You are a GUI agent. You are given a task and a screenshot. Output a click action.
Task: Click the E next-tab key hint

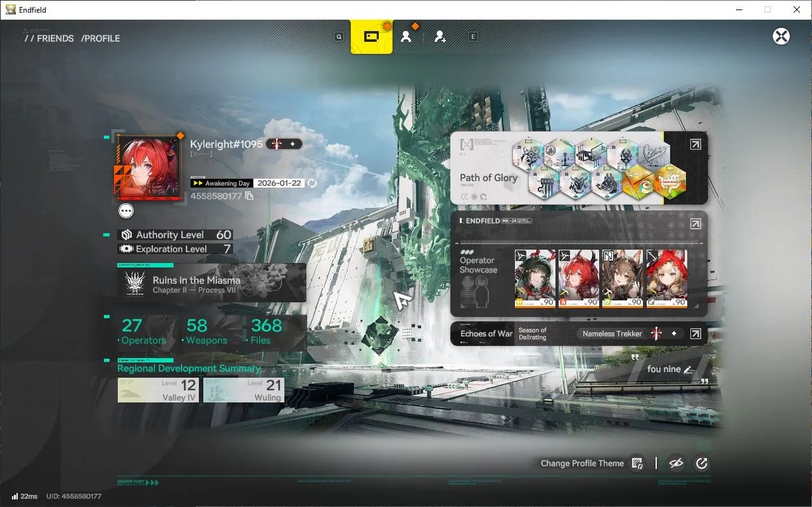[473, 37]
